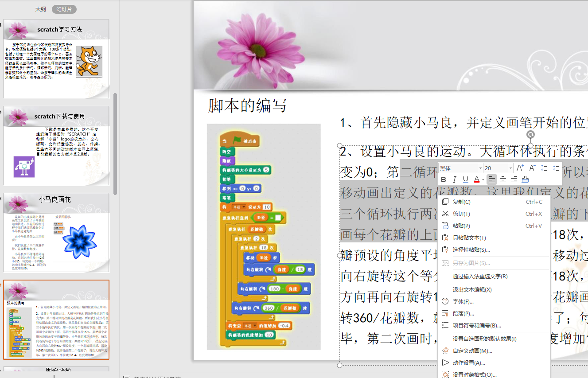Select 脚本的编写 slide thumbnail
The width and height of the screenshot is (588, 378).
coord(56,320)
